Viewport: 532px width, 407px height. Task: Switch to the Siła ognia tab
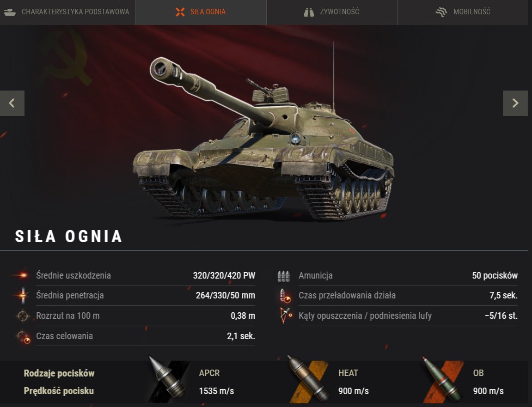[x=201, y=12]
